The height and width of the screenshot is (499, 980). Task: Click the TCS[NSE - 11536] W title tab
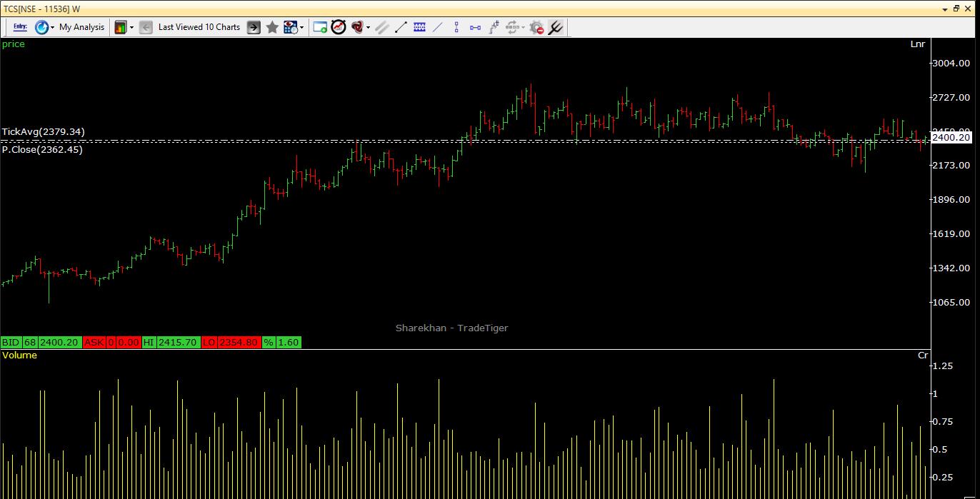pyautogui.click(x=41, y=9)
